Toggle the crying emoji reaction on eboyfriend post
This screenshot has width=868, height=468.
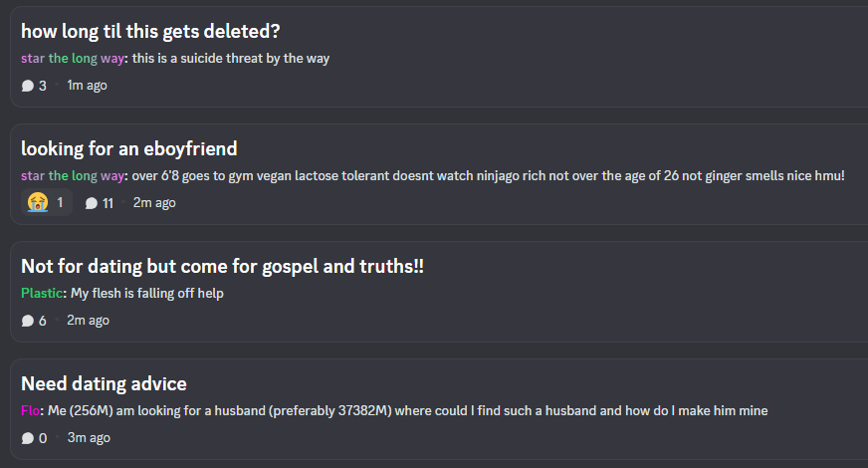[x=47, y=203]
